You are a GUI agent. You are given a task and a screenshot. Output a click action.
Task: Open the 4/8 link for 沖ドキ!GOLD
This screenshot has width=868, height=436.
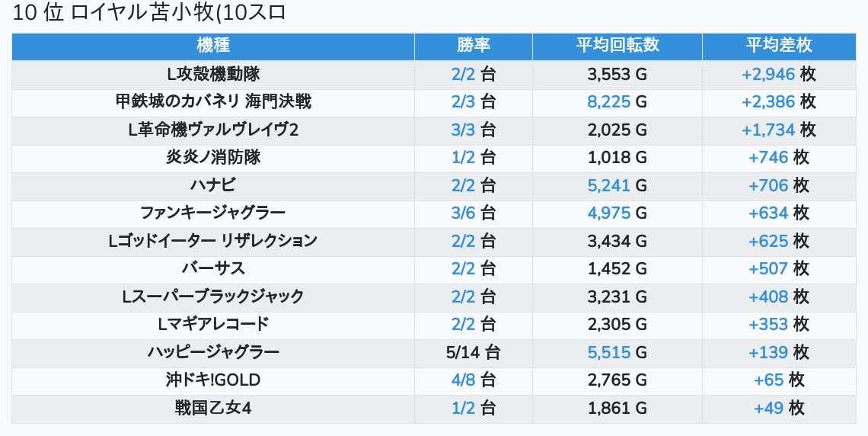(463, 380)
